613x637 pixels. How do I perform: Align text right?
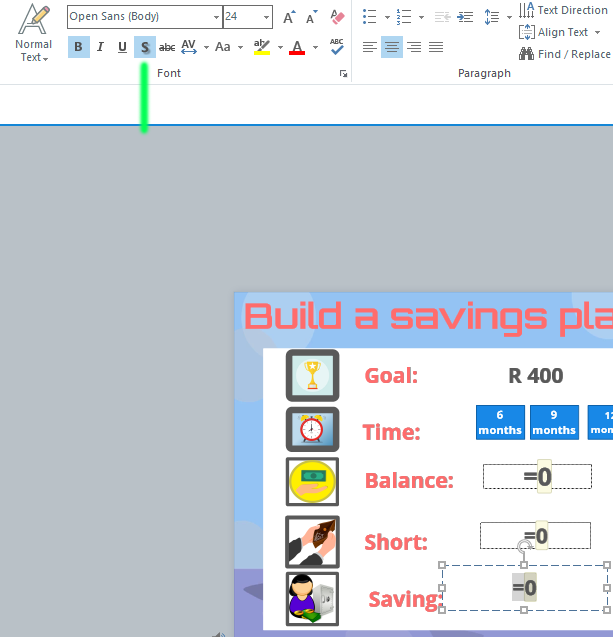[414, 47]
